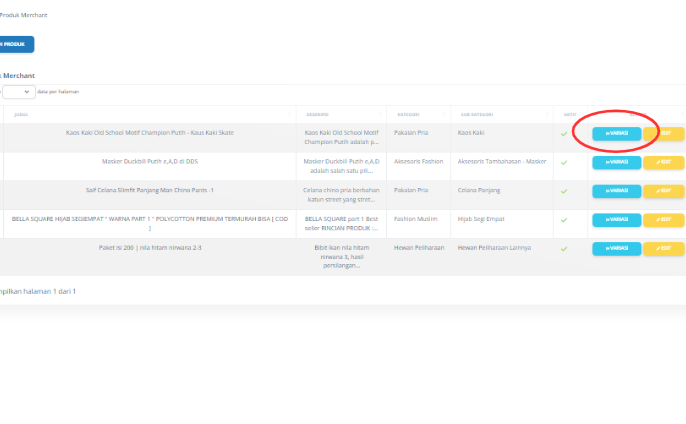This screenshot has width=686, height=424.
Task: Open Variasi for Paket isi 200 row
Action: (616, 248)
